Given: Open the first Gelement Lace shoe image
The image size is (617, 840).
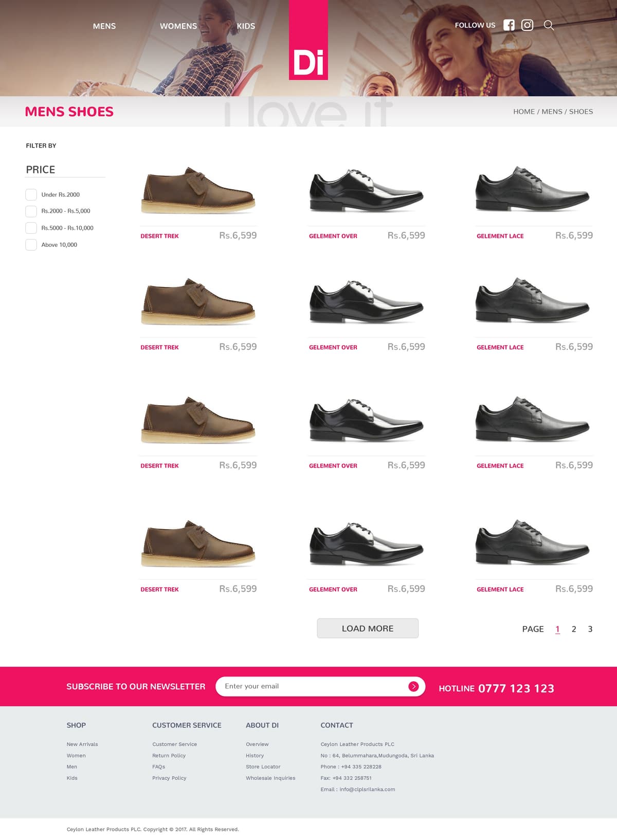Looking at the screenshot, I should pyautogui.click(x=533, y=189).
